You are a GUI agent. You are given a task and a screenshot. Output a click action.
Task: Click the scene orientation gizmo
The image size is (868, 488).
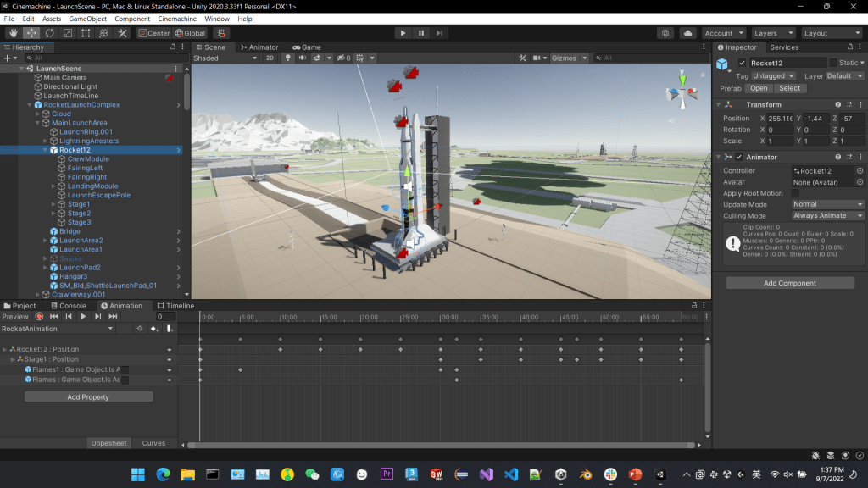pos(682,91)
